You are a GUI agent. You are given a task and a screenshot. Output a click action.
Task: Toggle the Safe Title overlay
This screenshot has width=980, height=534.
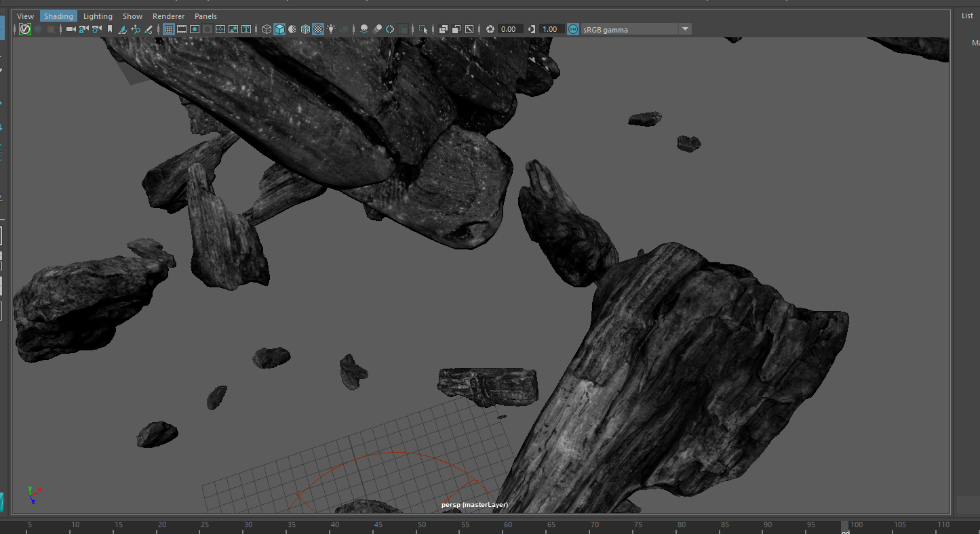click(246, 29)
